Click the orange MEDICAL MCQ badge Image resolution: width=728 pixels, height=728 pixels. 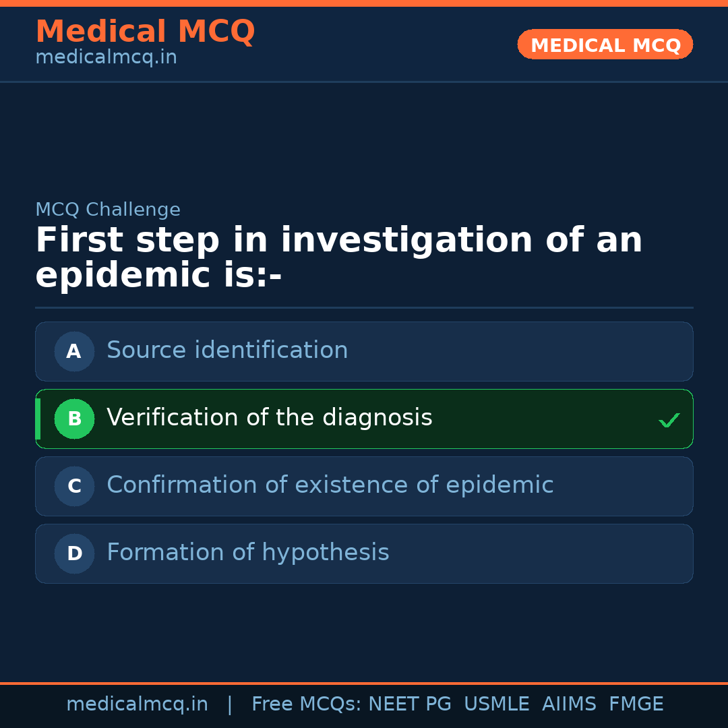[x=605, y=45]
